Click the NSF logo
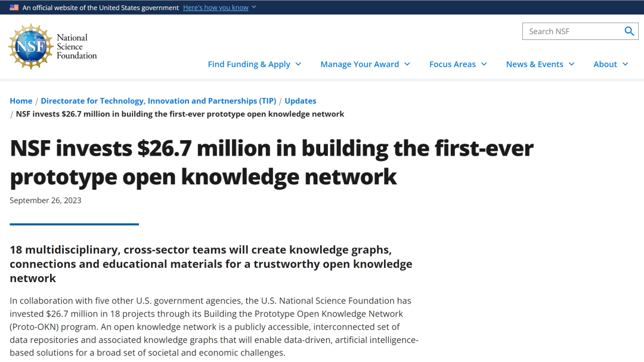644x362 pixels. (x=31, y=47)
